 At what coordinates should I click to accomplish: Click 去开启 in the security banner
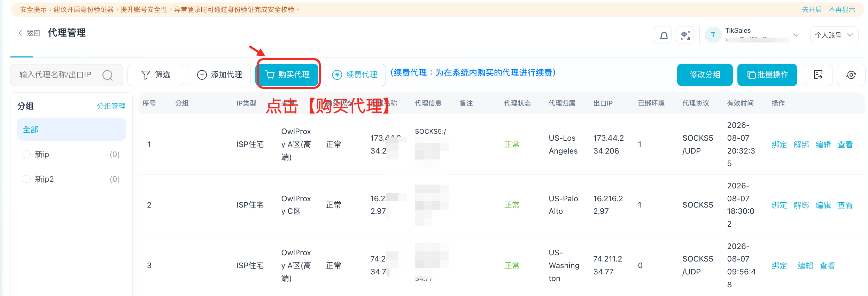point(812,10)
